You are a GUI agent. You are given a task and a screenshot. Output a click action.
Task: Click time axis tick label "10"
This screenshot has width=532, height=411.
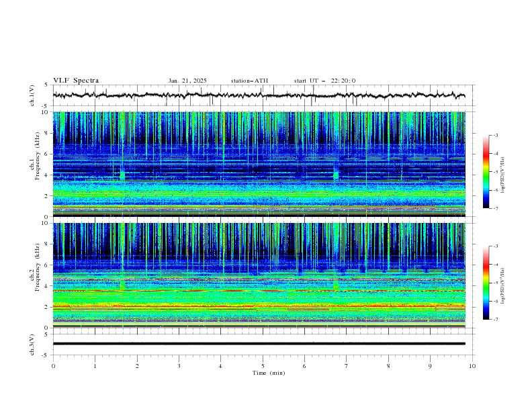tap(472, 366)
